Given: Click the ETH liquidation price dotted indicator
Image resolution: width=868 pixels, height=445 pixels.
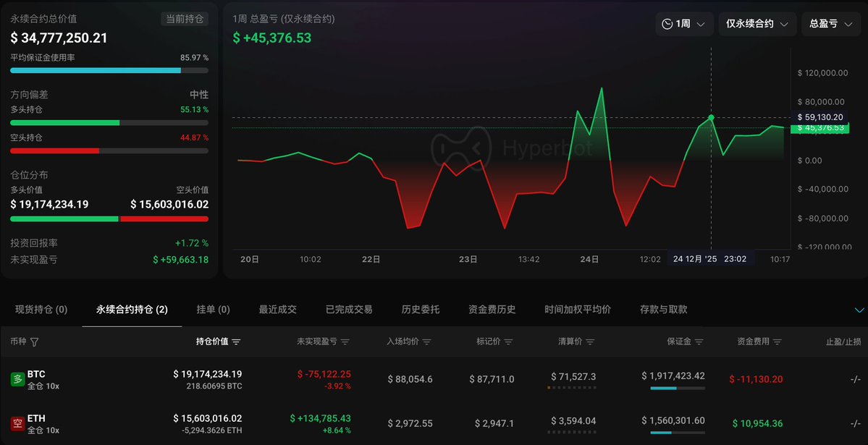Looking at the screenshot, I should (572, 432).
